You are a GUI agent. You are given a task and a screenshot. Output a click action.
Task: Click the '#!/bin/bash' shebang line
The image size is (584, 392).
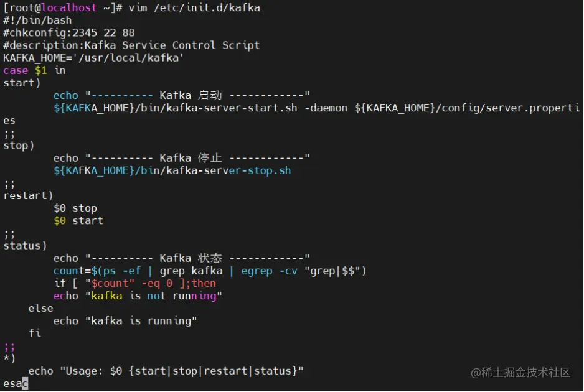point(37,20)
